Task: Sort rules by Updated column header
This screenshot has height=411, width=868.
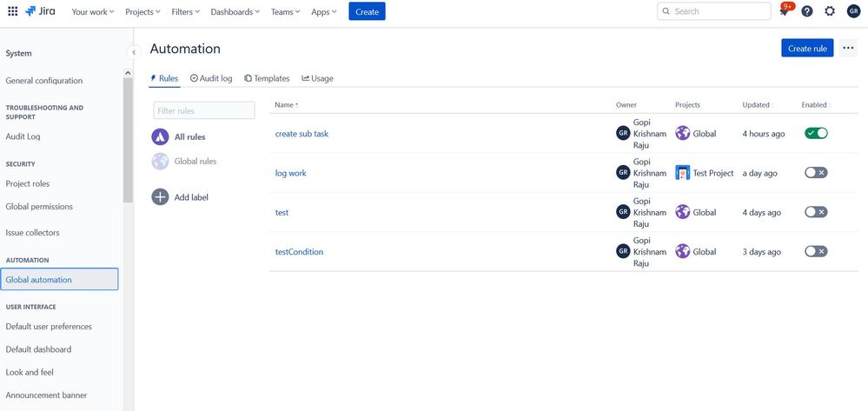Action: [x=758, y=104]
